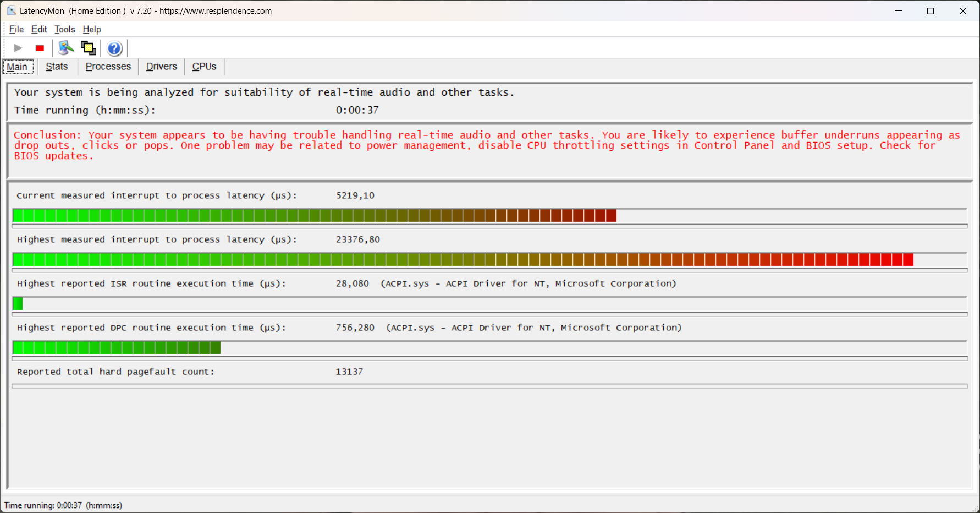Click the 'Time running (h:mm:ss):' label
980x513 pixels.
tap(85, 110)
